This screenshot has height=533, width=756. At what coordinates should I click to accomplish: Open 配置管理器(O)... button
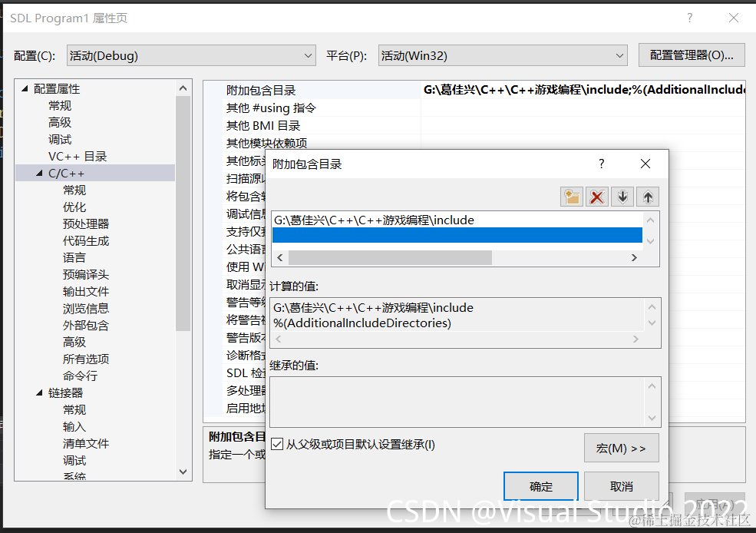pos(692,55)
